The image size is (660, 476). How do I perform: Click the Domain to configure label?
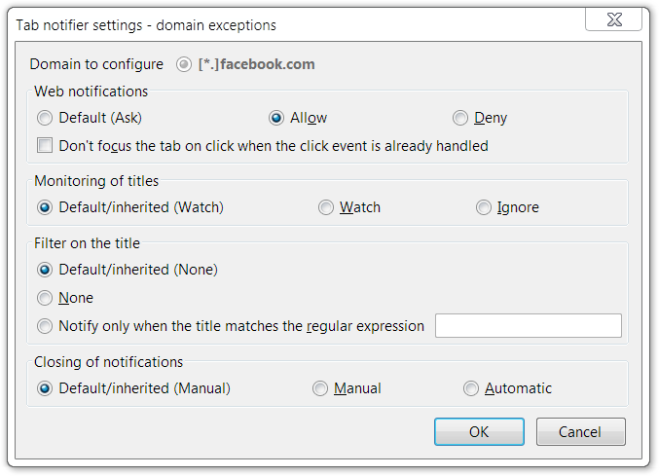[x=98, y=64]
